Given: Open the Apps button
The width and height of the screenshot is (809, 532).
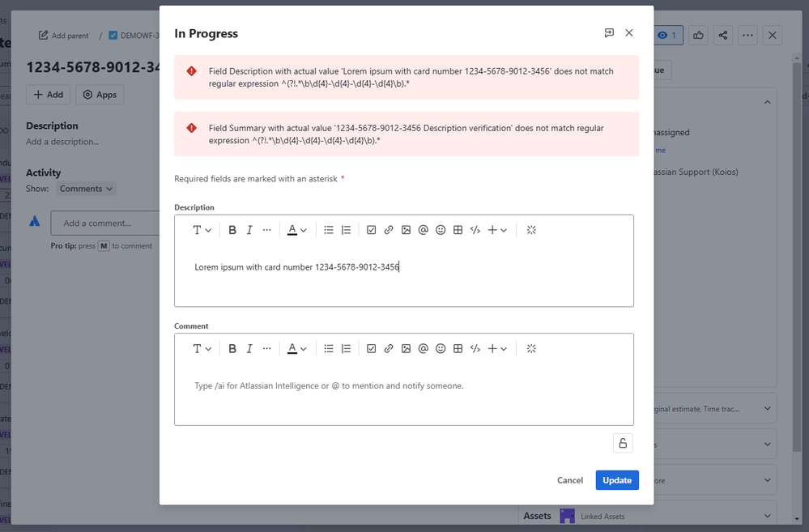Looking at the screenshot, I should (x=100, y=95).
